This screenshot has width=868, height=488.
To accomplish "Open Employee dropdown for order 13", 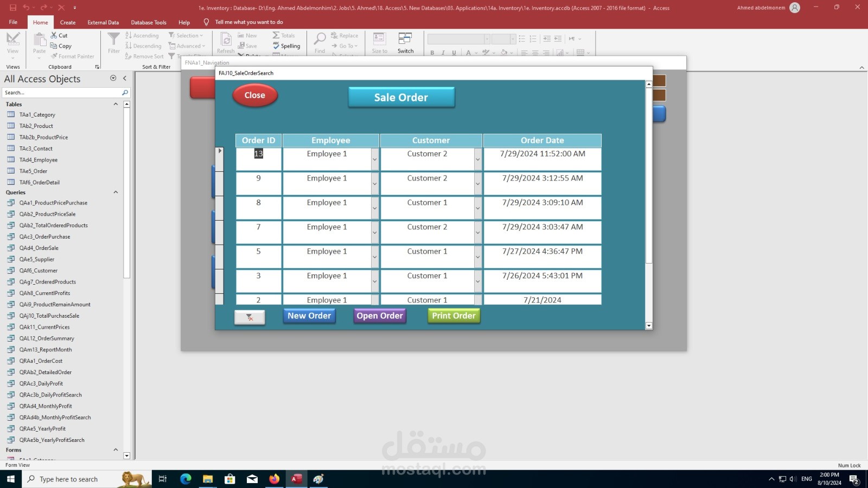I will 374,159.
